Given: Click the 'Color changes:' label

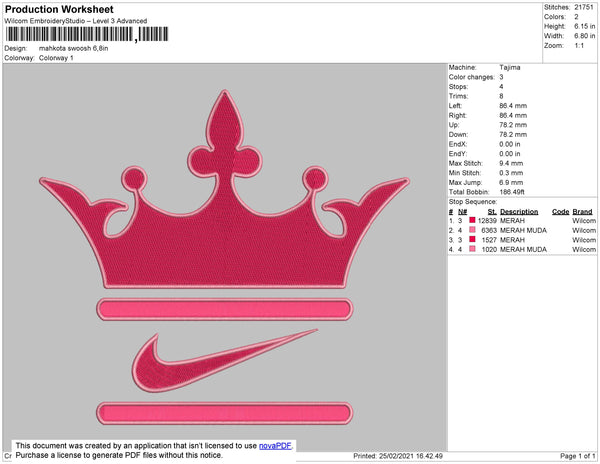Looking at the screenshot, I should pos(471,77).
